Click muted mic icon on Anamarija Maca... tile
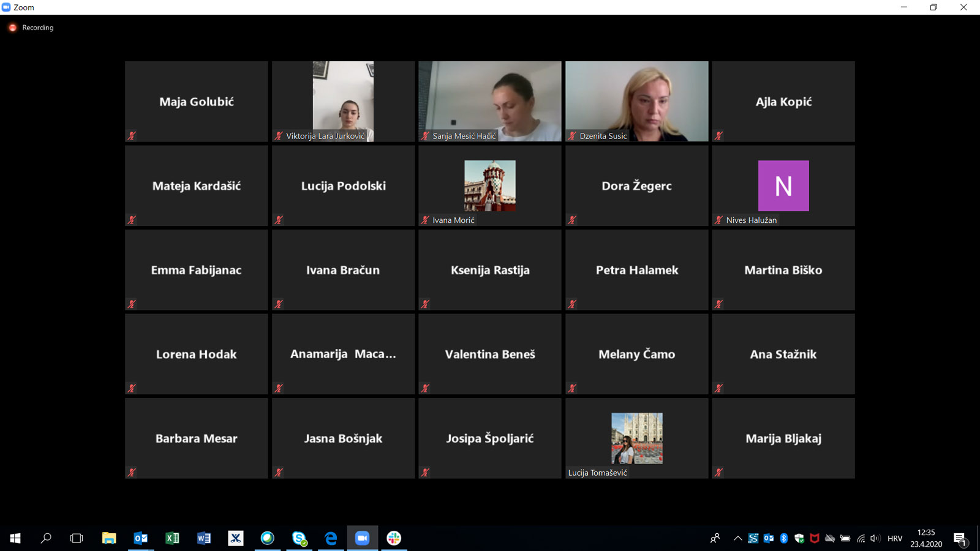 click(x=279, y=388)
